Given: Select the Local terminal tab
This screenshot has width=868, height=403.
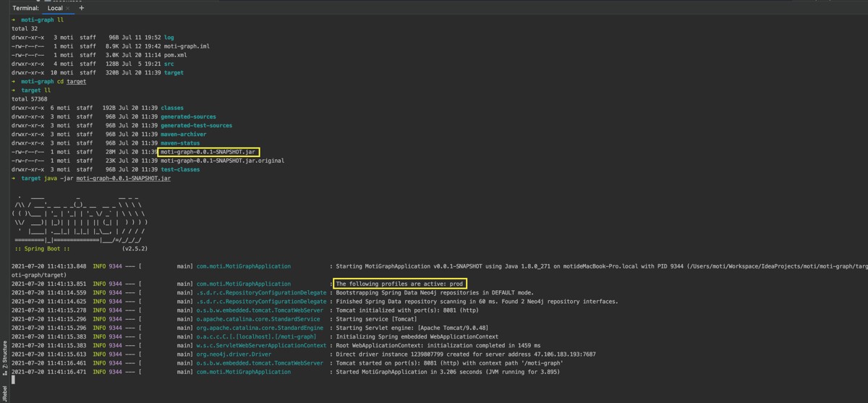Looking at the screenshot, I should tap(55, 8).
